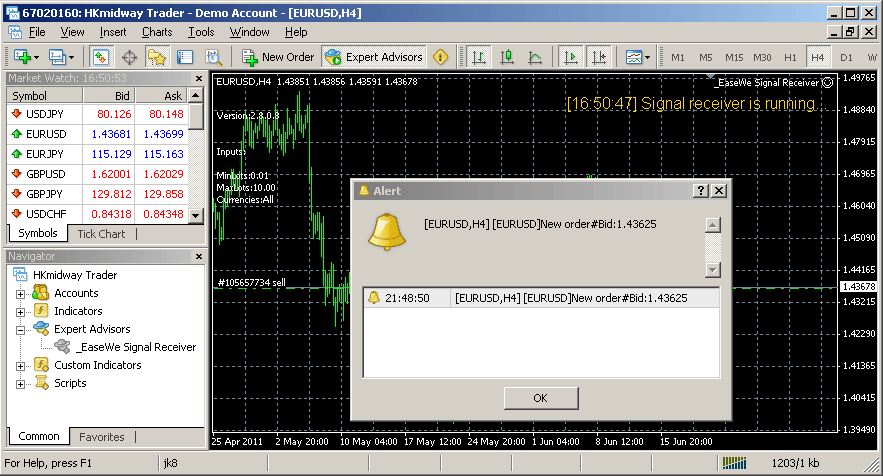Open the Strategy Tester magnifier icon

pos(213,57)
